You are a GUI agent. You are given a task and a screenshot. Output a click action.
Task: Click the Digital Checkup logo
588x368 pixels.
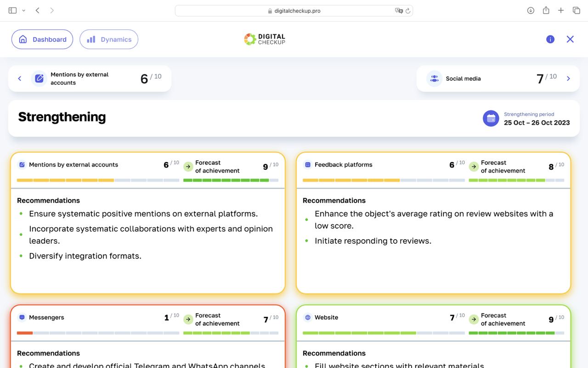tap(265, 39)
